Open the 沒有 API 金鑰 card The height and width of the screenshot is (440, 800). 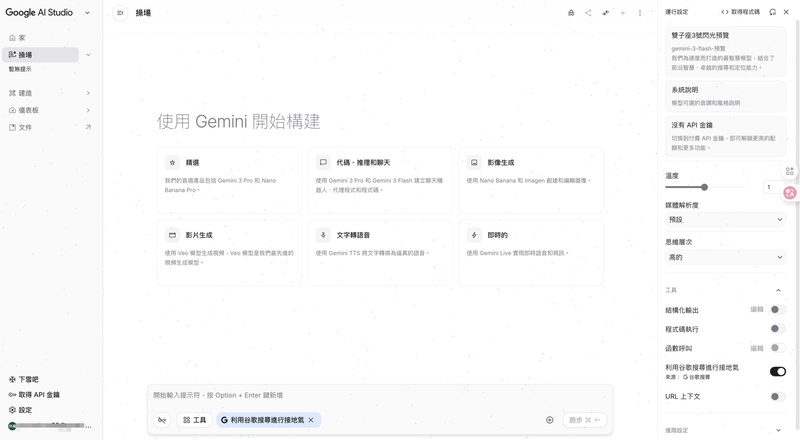coord(725,136)
